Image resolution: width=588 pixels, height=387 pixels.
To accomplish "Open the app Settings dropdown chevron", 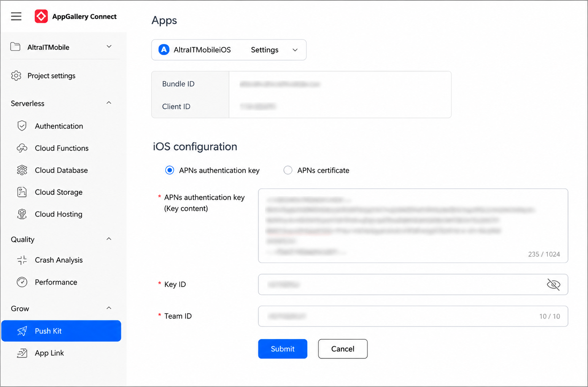I will coord(295,50).
